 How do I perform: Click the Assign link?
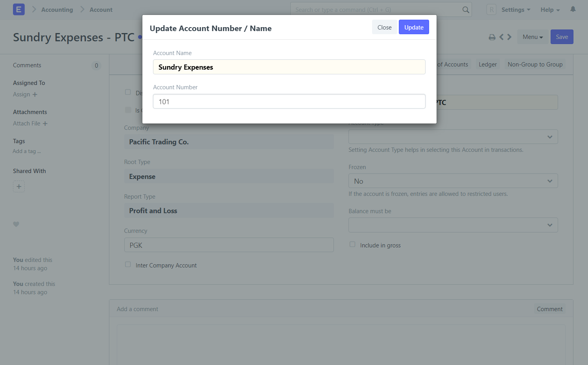[x=22, y=94]
